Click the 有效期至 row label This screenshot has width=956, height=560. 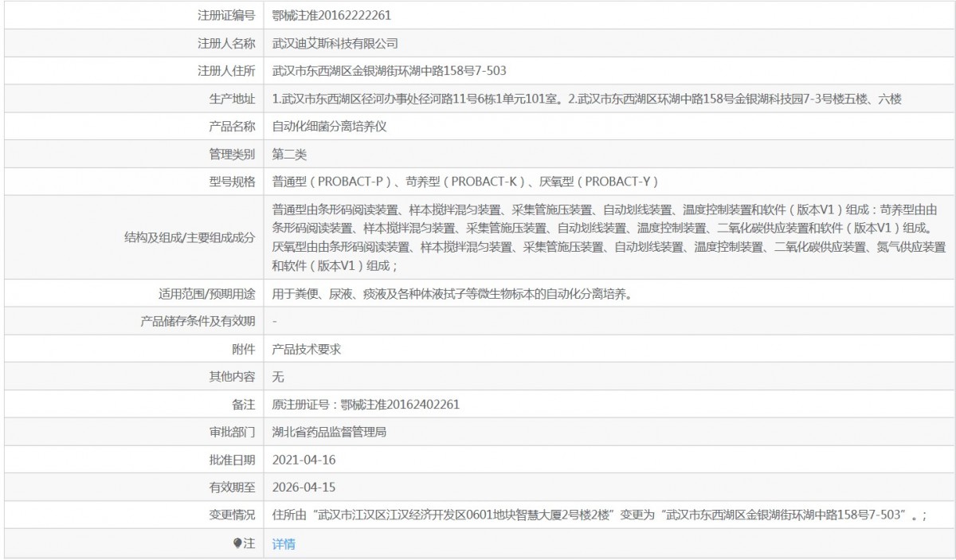click(x=232, y=488)
